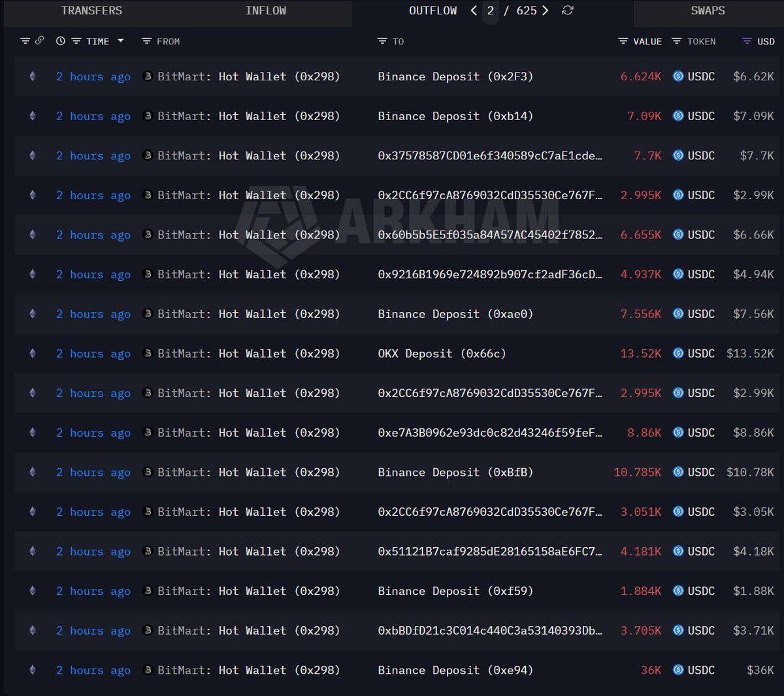Click Ethereum icon in the OKX Deposit row
784x696 pixels.
(x=33, y=353)
